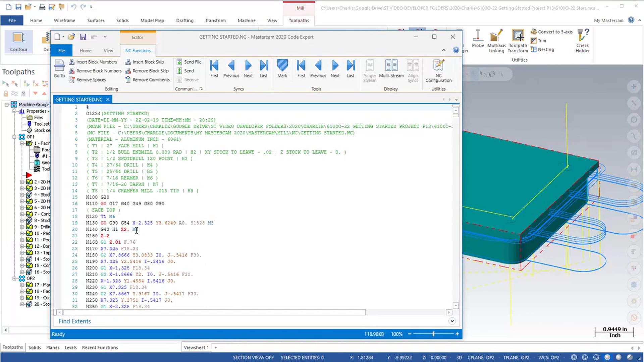Screen dimensions: 644x362
Task: Select the Viewsheet 1 tab
Action: (x=196, y=348)
